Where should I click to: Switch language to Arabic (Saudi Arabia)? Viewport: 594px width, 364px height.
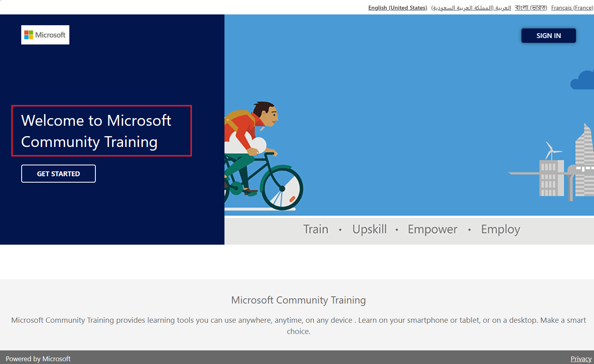click(471, 8)
